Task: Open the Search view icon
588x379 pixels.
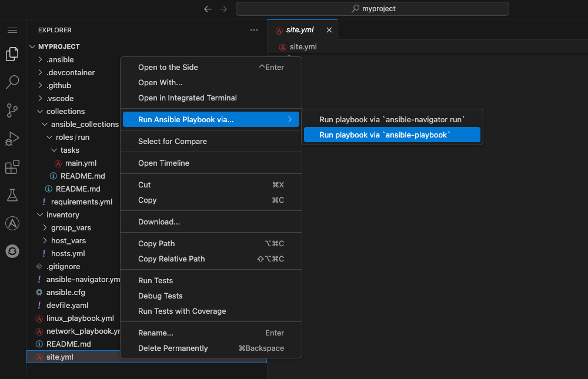Action: (12, 82)
